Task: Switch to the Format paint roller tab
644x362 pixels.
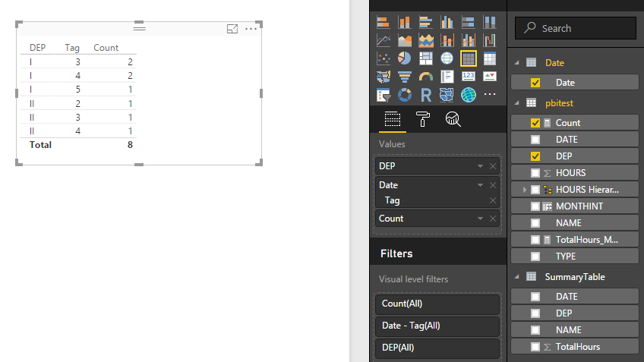Action: coord(422,119)
